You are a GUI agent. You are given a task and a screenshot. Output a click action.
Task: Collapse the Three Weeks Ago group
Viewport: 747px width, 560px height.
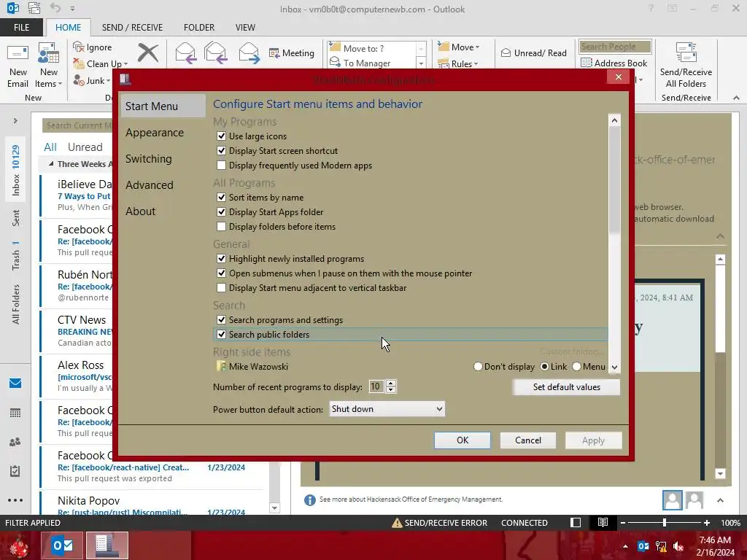(x=51, y=164)
